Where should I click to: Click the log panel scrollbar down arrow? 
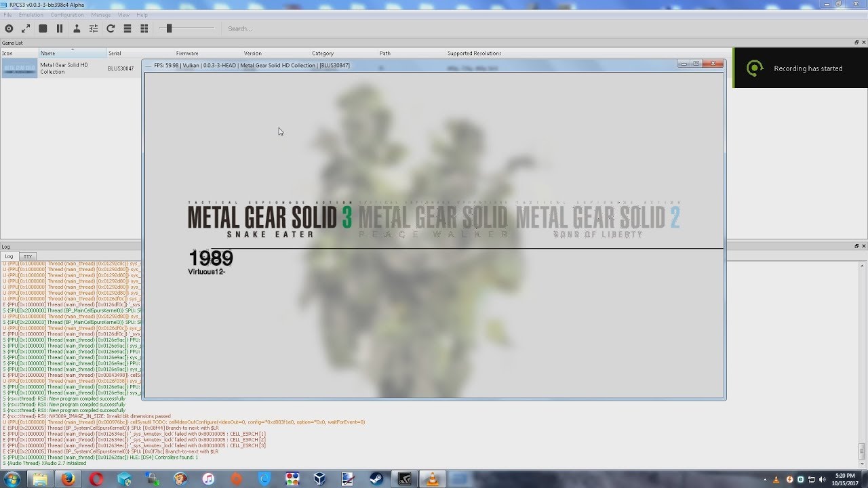click(863, 463)
